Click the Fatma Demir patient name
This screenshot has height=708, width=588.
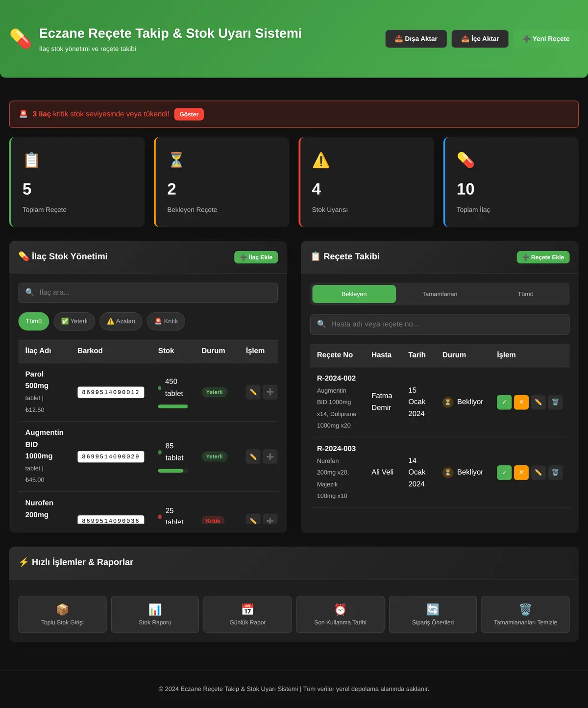pos(382,402)
